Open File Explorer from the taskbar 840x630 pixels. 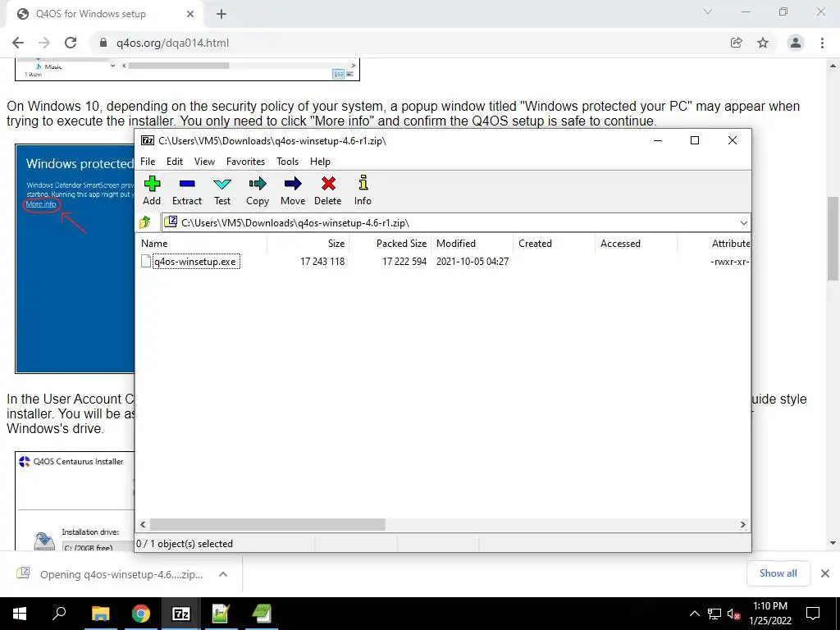coord(100,614)
